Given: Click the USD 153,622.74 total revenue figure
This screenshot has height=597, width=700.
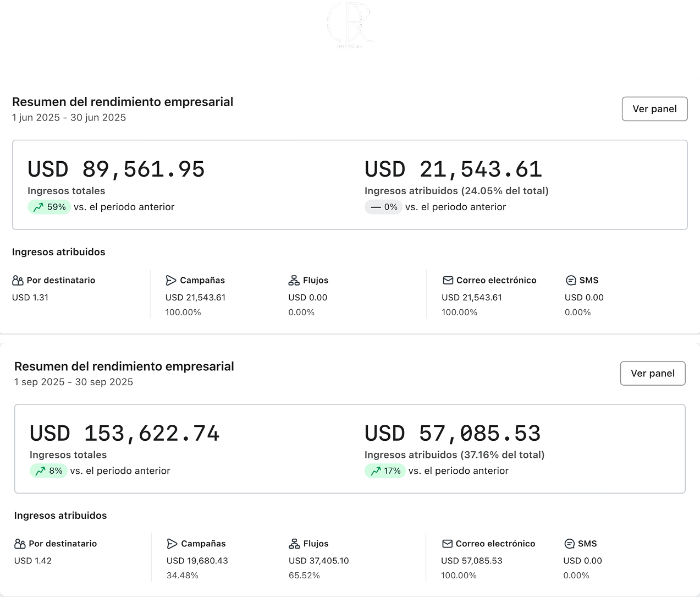Looking at the screenshot, I should tap(125, 434).
